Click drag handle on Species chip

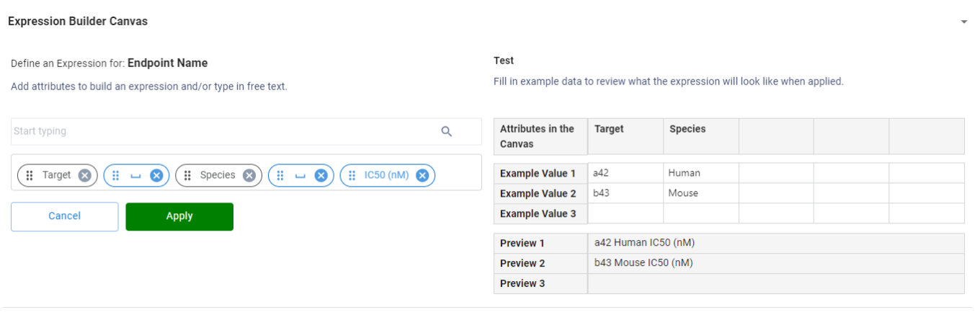click(x=187, y=175)
